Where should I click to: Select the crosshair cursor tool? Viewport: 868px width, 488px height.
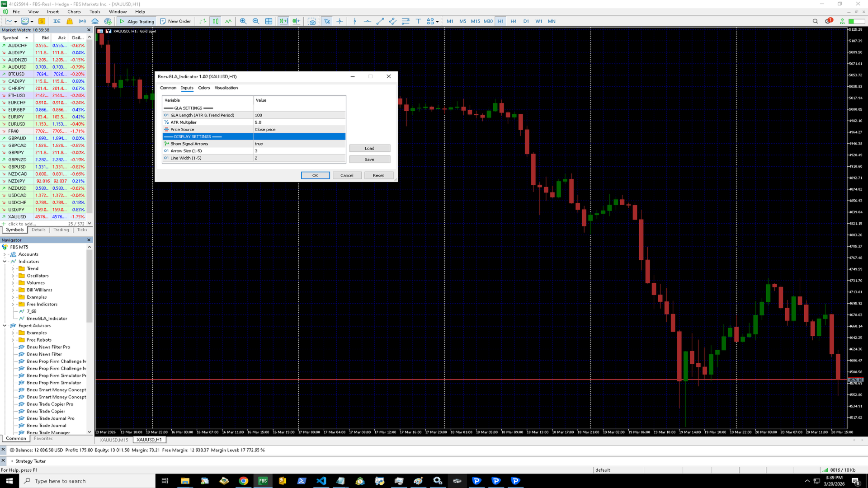click(340, 21)
